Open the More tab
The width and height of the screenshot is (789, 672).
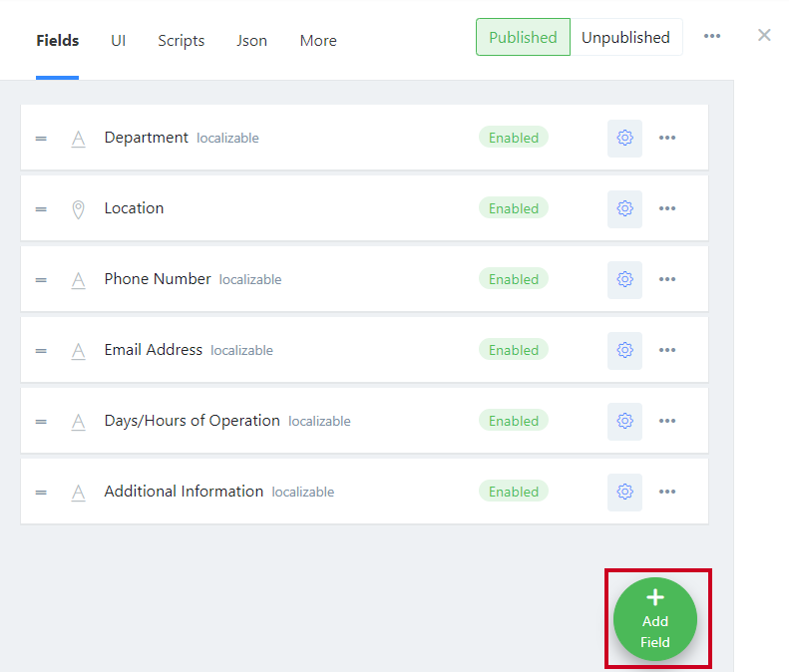(x=318, y=41)
